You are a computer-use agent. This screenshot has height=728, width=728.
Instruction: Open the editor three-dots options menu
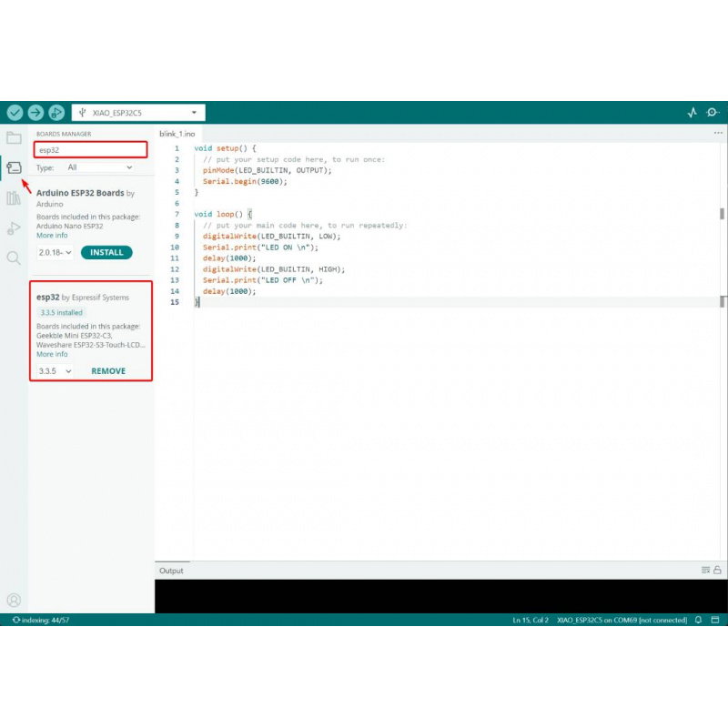(x=718, y=133)
